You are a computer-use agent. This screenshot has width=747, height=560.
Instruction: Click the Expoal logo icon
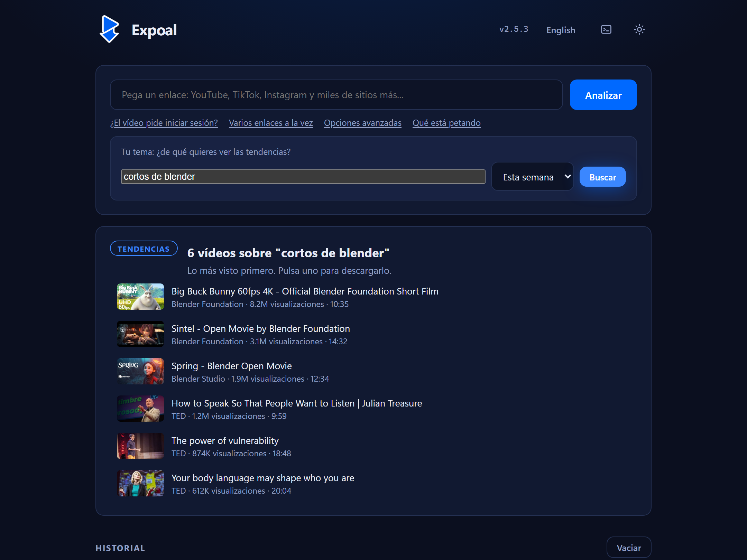click(x=109, y=29)
